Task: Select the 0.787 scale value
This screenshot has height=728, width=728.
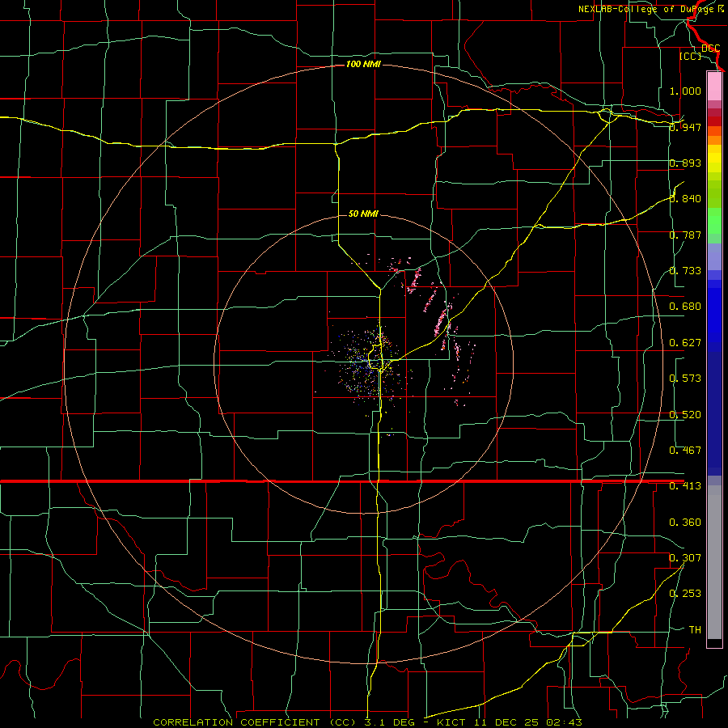Action: (685, 235)
